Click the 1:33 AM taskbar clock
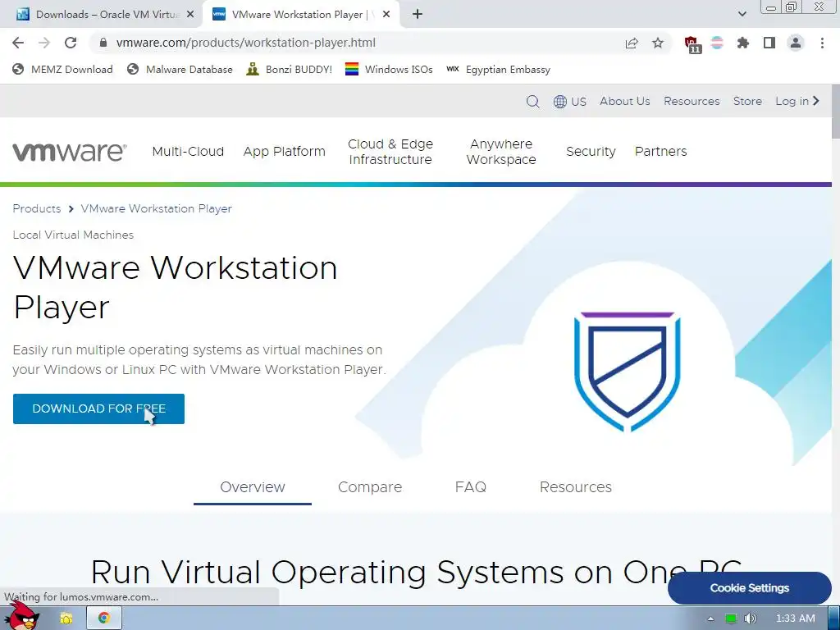This screenshot has width=840, height=630. [x=796, y=619]
